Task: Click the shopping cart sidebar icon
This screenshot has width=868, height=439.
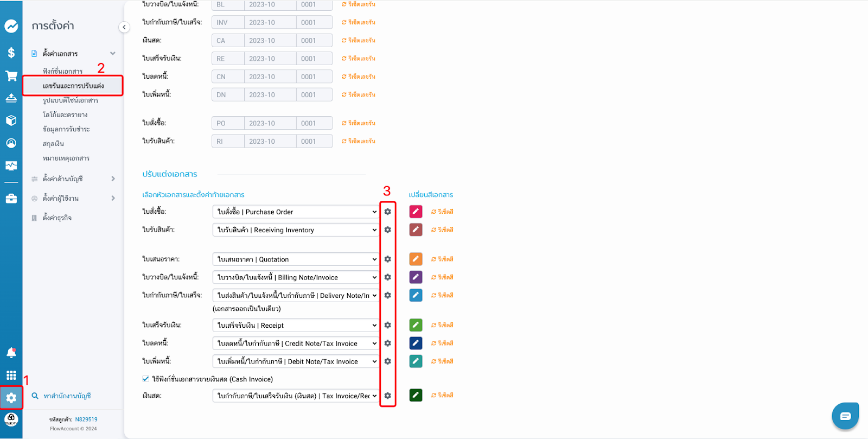Action: tap(11, 76)
